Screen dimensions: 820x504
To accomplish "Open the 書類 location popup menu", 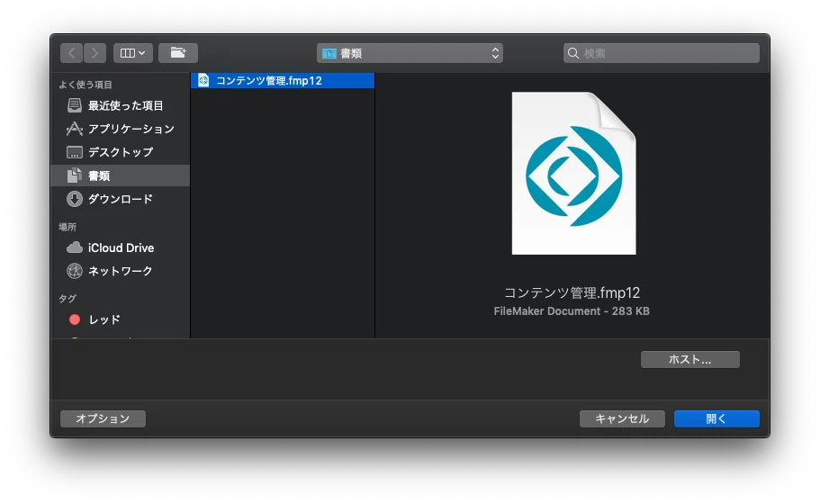I will point(410,53).
